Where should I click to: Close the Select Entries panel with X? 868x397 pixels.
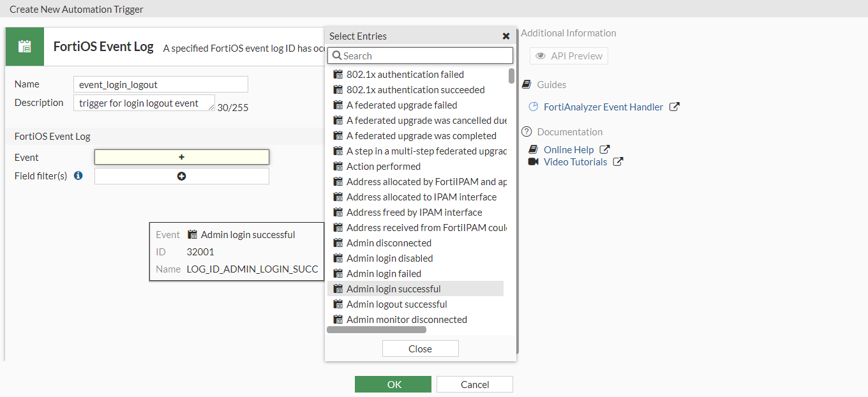click(x=506, y=36)
